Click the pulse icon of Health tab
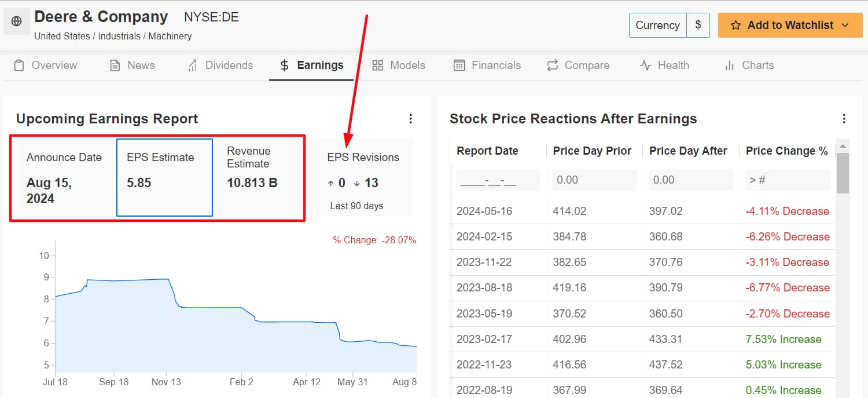Viewport: 868px width, 398px height. [x=646, y=65]
